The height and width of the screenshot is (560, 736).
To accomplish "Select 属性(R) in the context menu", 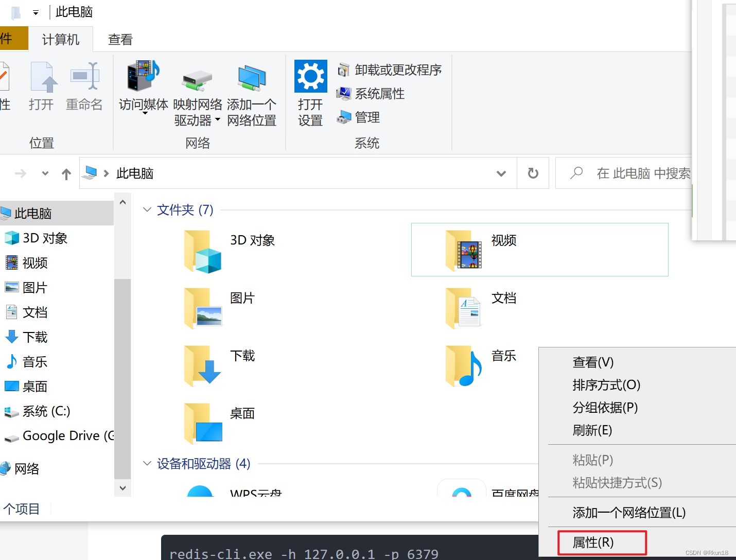I will [593, 542].
